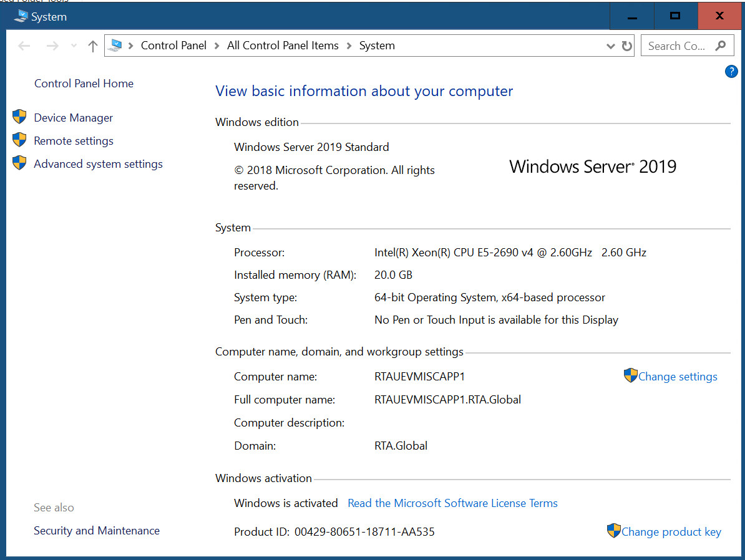Expand the address bar previous locations dropdown

click(x=611, y=46)
